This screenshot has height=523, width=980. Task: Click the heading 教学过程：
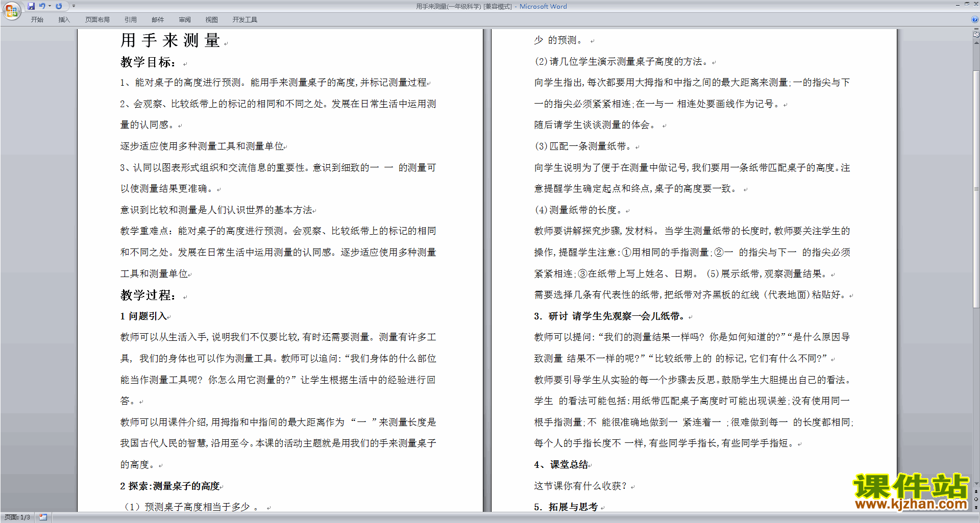149,295
